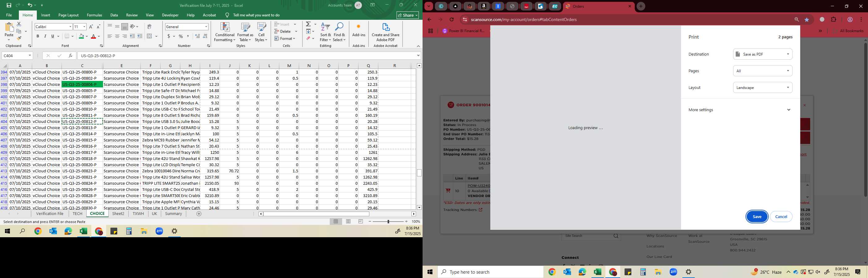This screenshot has width=868, height=278.
Task: Click Cancel in the Print dialog
Action: pyautogui.click(x=781, y=217)
